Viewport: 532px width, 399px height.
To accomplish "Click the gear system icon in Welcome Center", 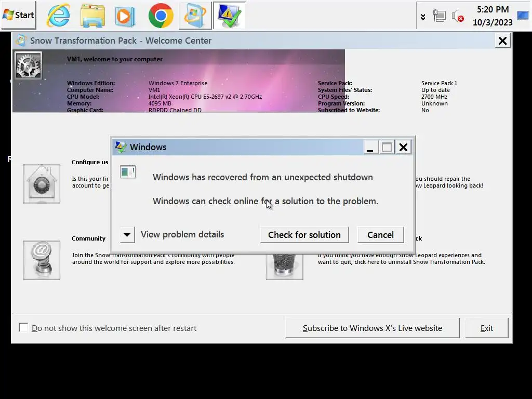I will click(x=28, y=65).
